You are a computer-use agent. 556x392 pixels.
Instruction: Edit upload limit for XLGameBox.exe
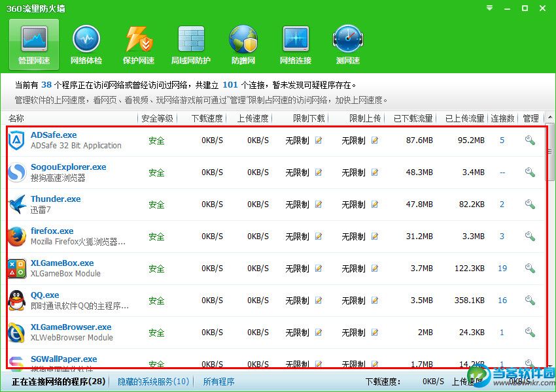[375, 268]
